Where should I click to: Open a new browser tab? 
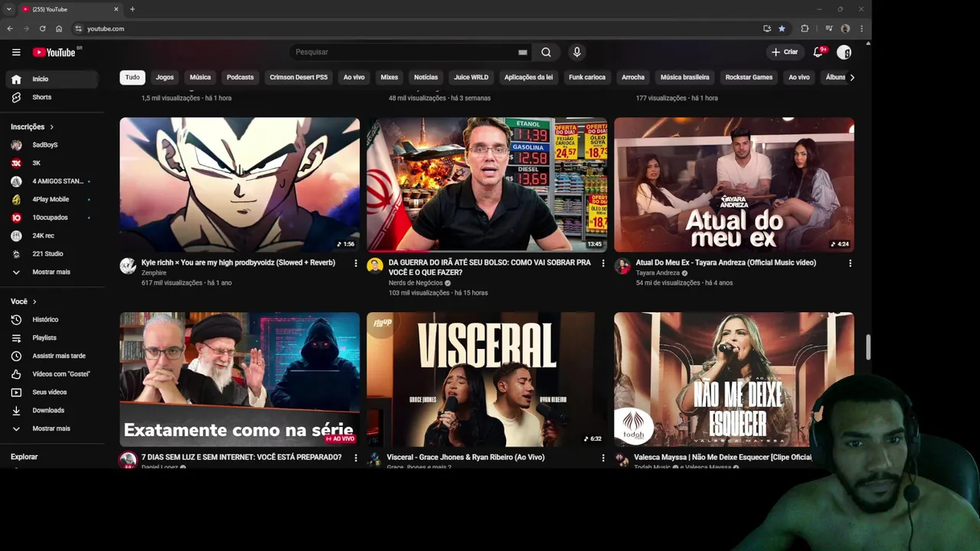(132, 9)
